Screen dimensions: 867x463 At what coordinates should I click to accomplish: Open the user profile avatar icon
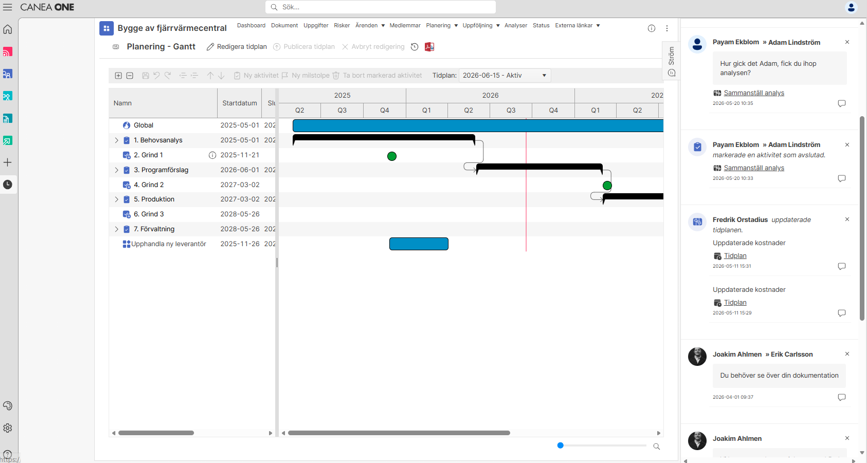tap(851, 7)
